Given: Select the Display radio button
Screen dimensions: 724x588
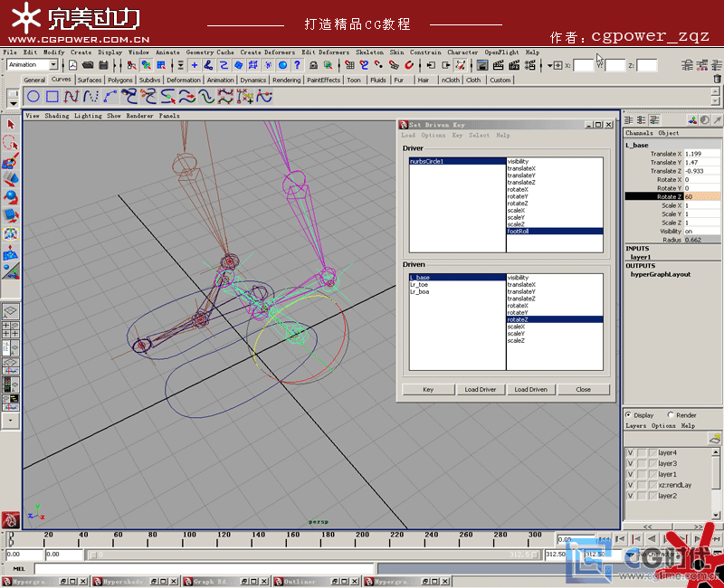Looking at the screenshot, I should coord(628,414).
